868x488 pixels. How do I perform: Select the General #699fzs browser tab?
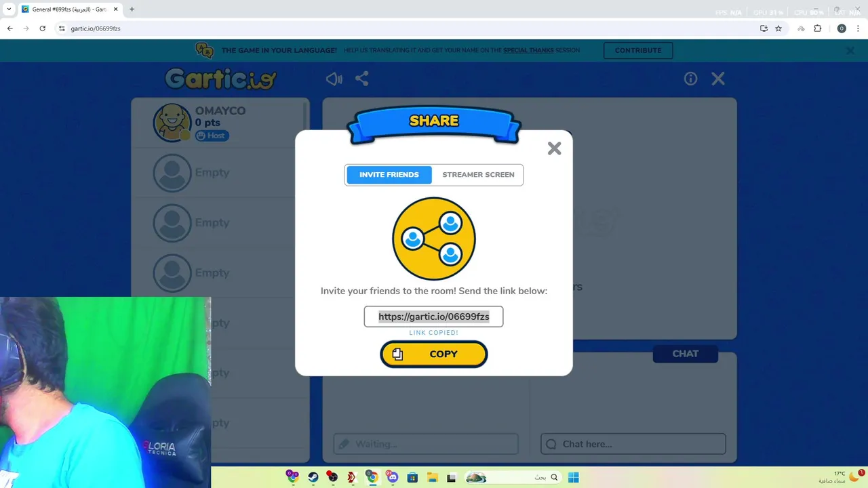70,9
